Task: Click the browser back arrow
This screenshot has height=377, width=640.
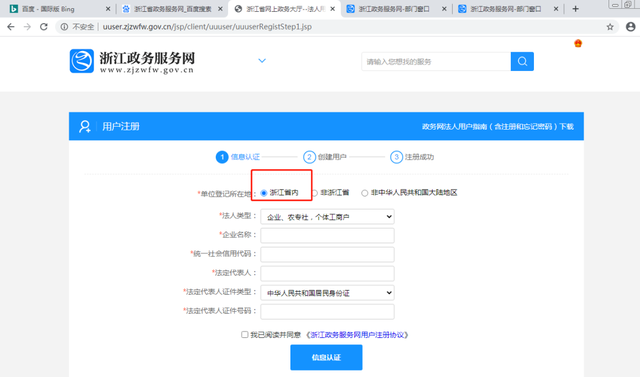Action: [x=11, y=27]
